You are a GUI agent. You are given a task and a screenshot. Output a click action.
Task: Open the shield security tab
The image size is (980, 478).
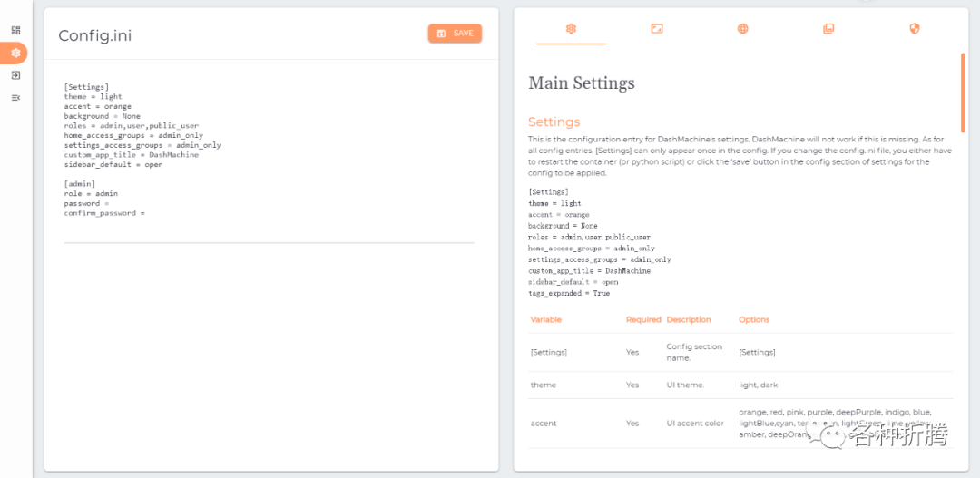point(915,29)
